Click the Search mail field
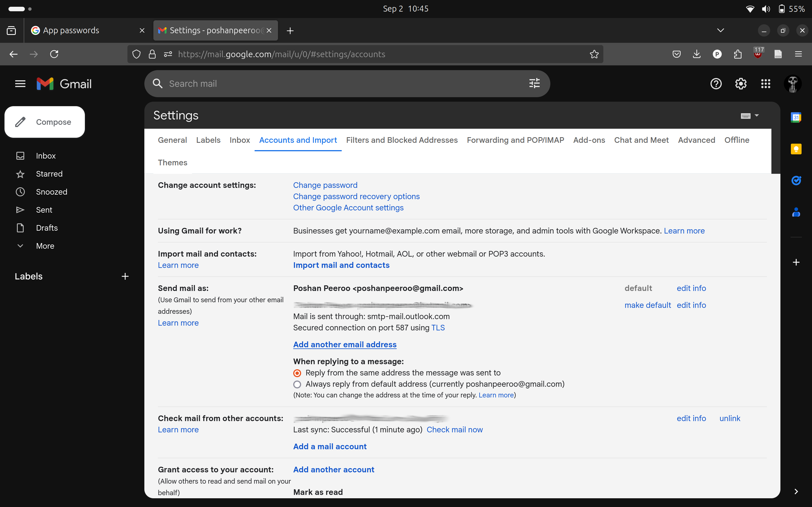This screenshot has width=812, height=507. point(336,83)
